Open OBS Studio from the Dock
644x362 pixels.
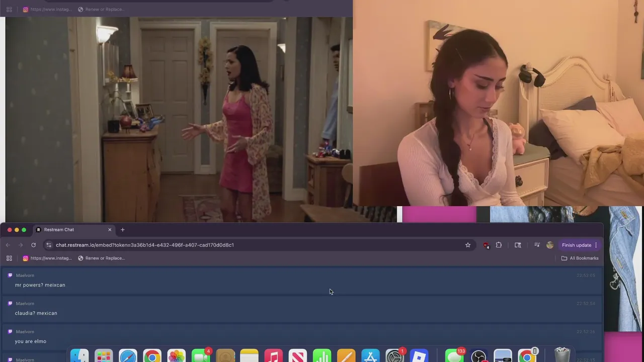point(478,356)
